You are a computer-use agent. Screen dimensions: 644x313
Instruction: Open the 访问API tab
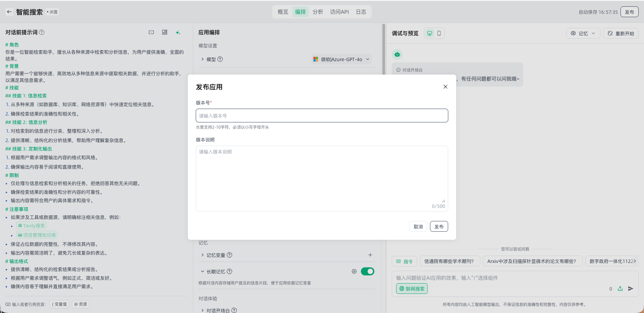[339, 12]
